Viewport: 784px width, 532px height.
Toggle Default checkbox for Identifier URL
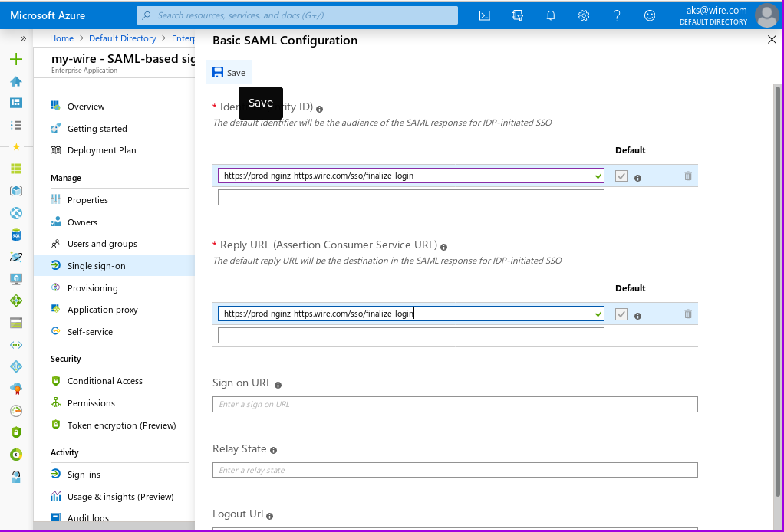[x=621, y=176]
